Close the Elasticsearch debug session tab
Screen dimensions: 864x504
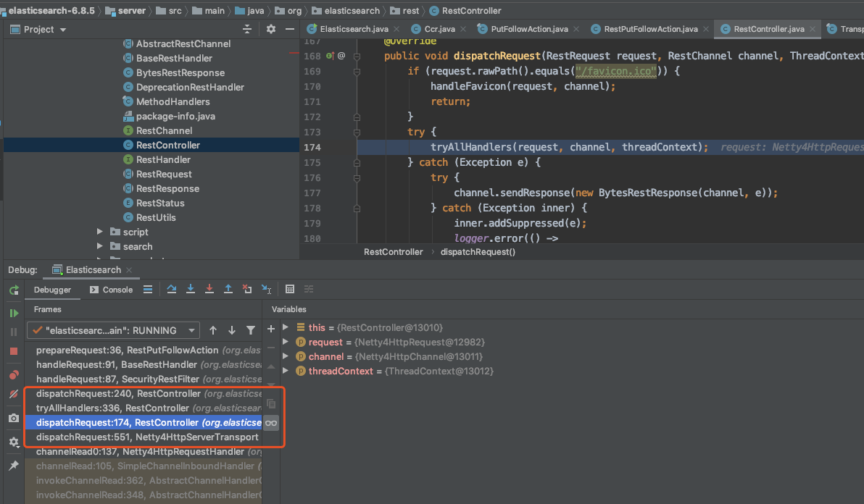coord(129,269)
